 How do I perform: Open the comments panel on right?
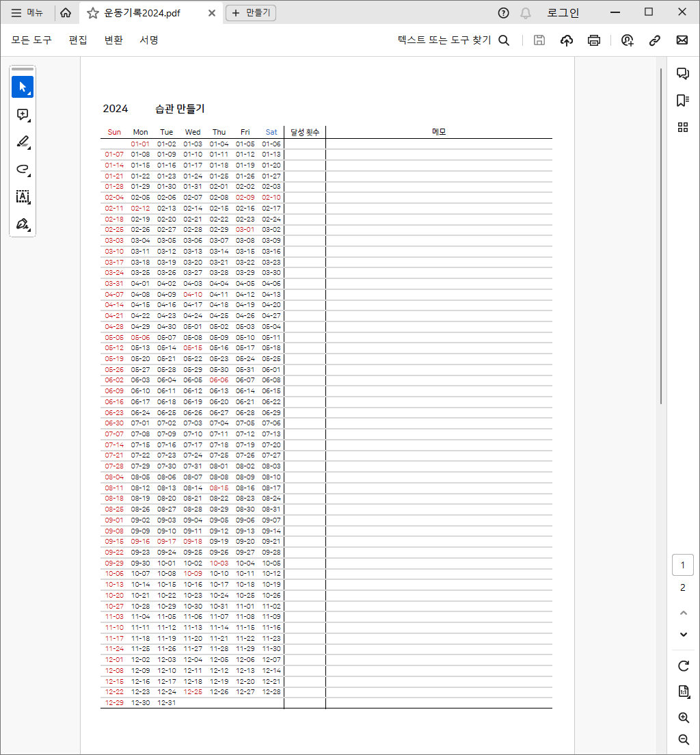tap(682, 74)
